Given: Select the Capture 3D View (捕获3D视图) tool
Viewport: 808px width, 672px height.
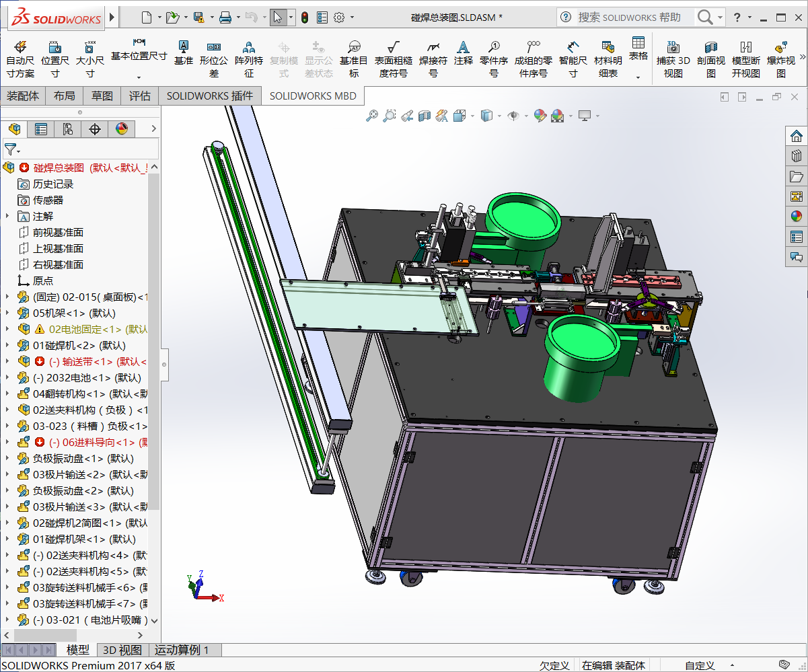Looking at the screenshot, I should pyautogui.click(x=673, y=57).
